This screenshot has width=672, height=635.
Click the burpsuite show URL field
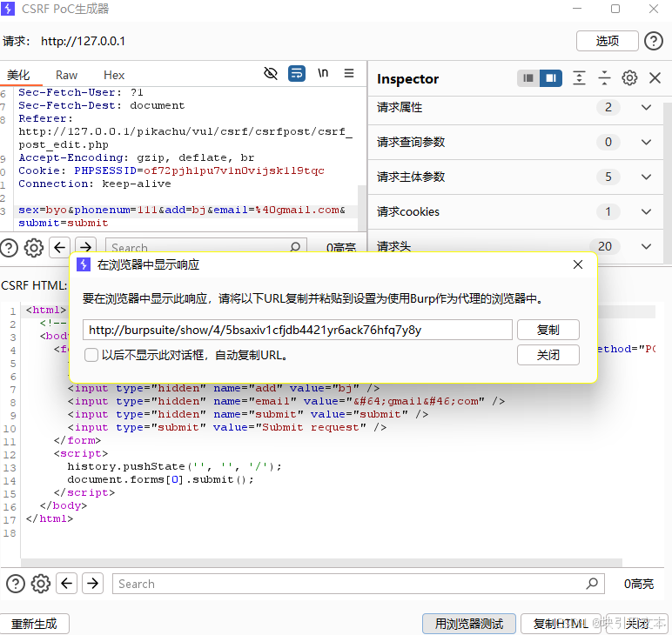[298, 330]
